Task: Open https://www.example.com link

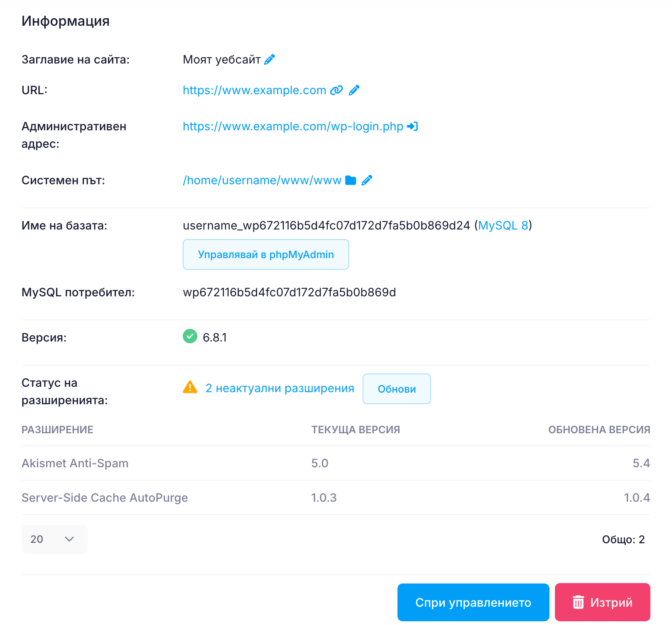Action: click(255, 90)
